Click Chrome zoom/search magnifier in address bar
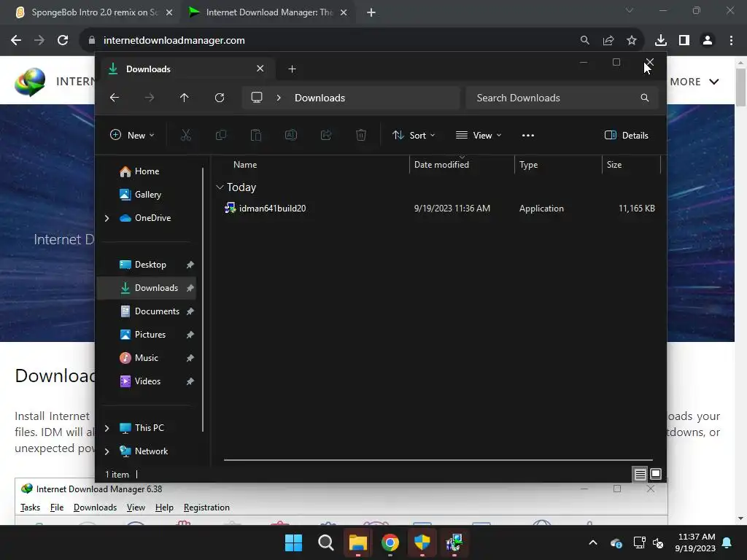 (584, 41)
